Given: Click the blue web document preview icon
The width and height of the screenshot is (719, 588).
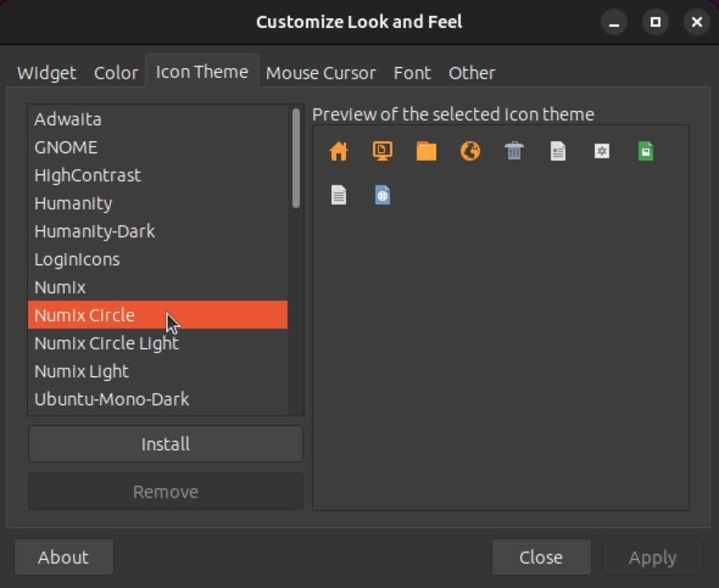Looking at the screenshot, I should click(383, 195).
